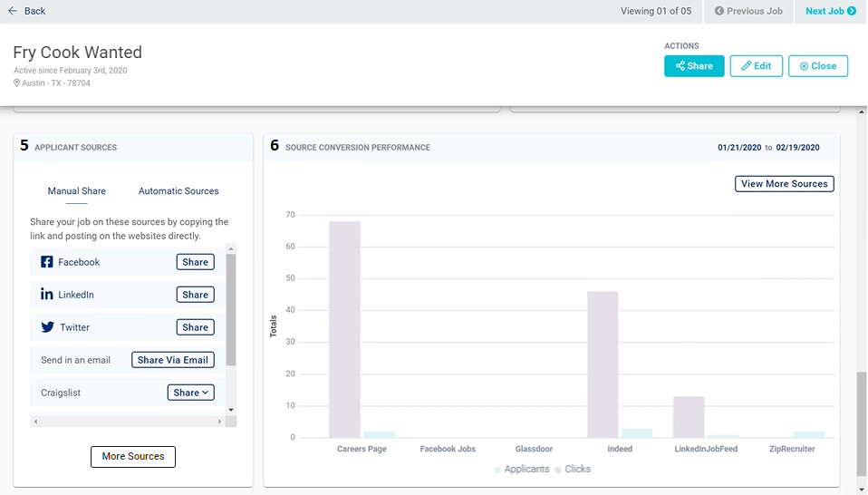Click View More Sources button
The width and height of the screenshot is (868, 495).
(785, 184)
